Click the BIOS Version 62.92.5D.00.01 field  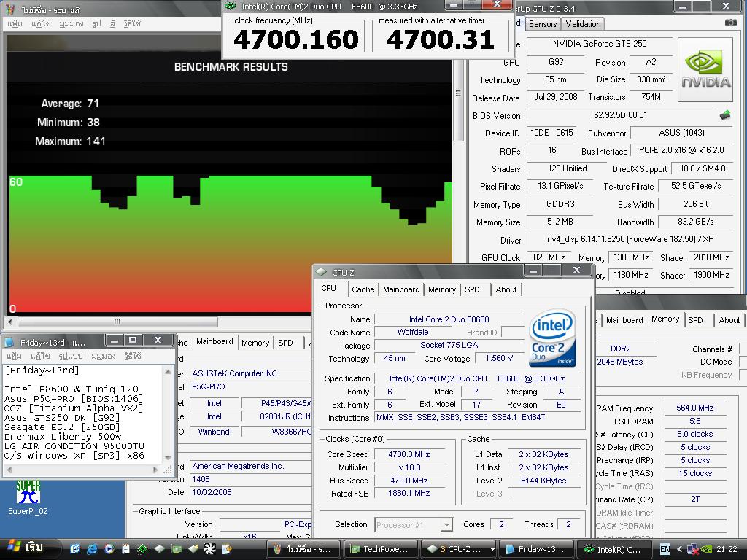620,115
